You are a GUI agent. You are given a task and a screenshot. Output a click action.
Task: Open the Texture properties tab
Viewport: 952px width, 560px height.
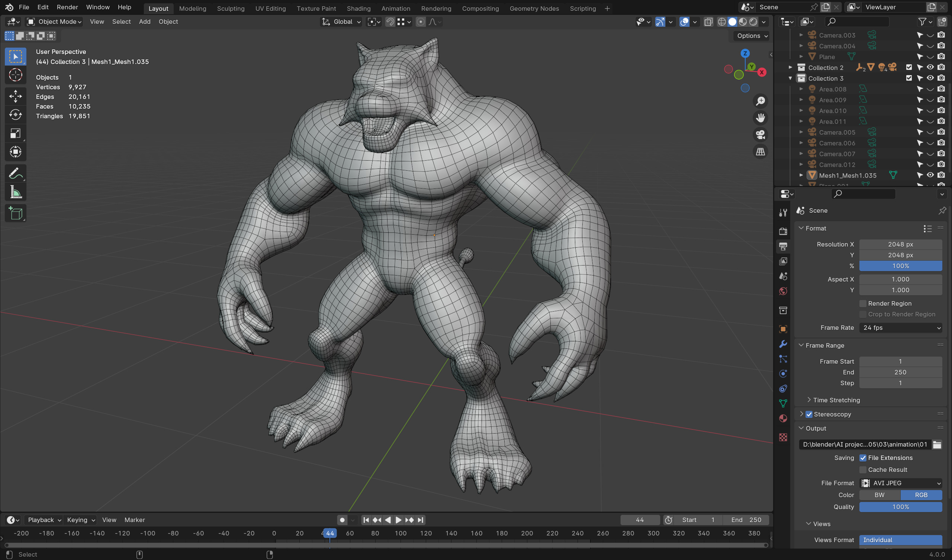tap(783, 437)
